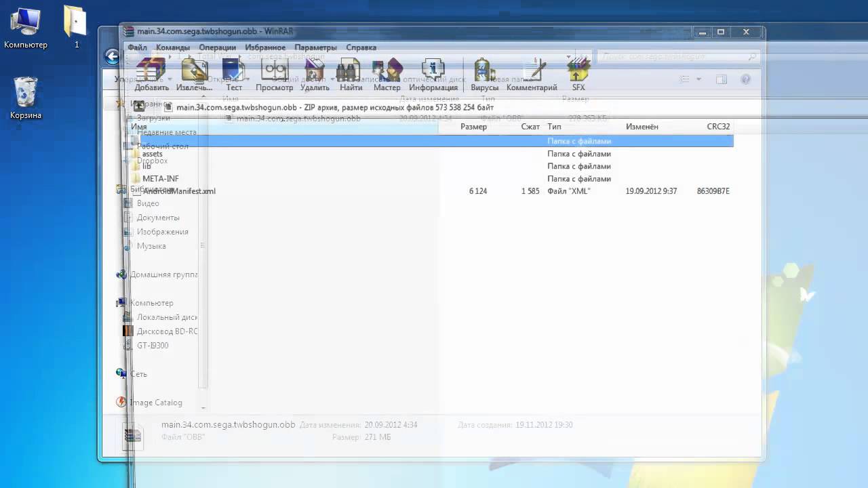Open the Корзина recycle bin icon
Viewport: 868px width, 488px height.
pyautogui.click(x=26, y=98)
